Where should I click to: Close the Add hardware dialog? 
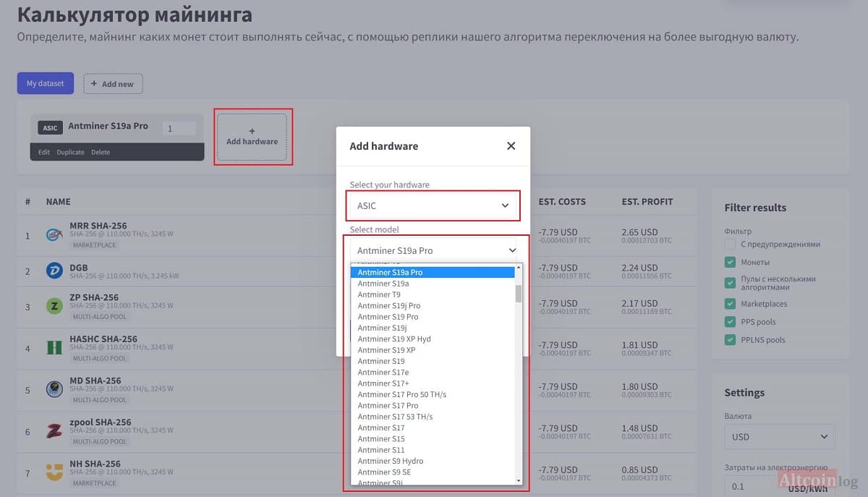click(x=511, y=145)
